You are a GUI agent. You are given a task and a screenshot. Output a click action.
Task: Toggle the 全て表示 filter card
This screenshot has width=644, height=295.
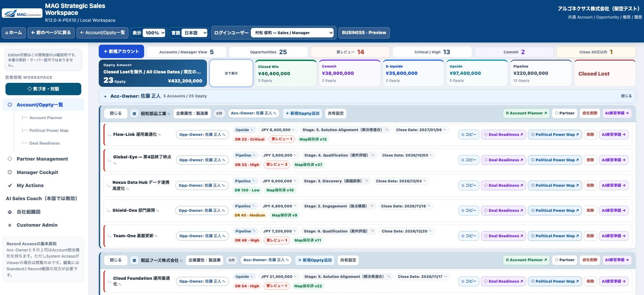tap(231, 73)
